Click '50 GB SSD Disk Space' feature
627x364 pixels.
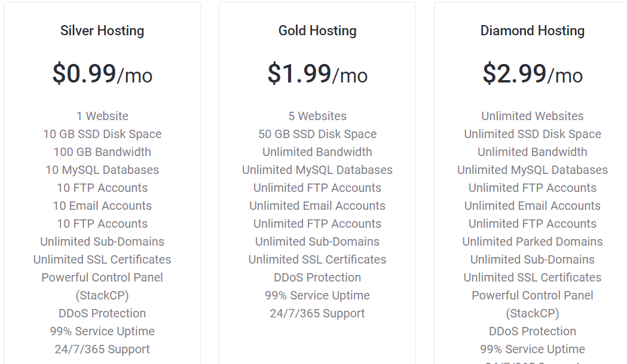(317, 134)
